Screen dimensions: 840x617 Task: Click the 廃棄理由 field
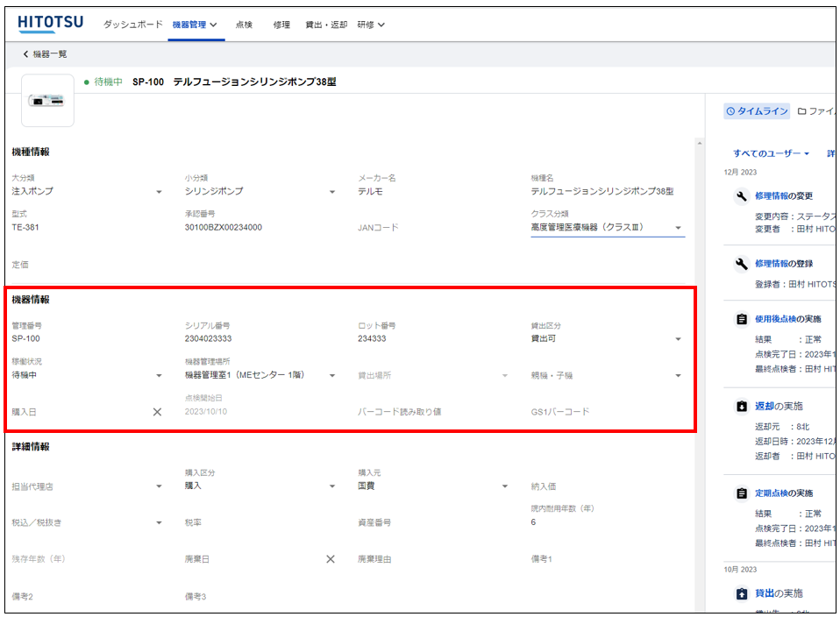[433, 559]
